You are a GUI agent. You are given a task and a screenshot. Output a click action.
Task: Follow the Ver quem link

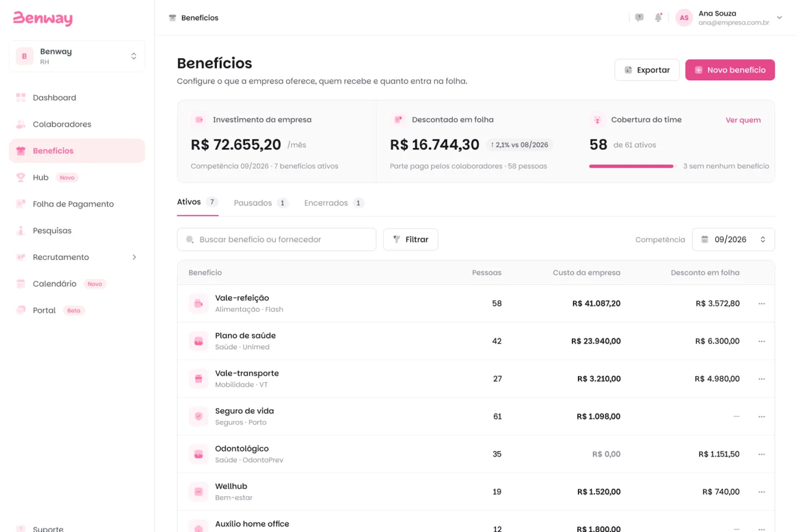(x=743, y=120)
